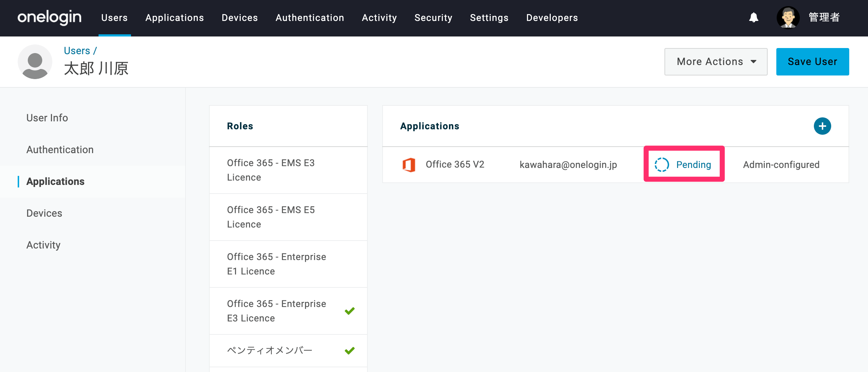Viewport: 868px width, 372px height.
Task: Select the Office 365 - EMS E3 Licence role
Action: point(288,170)
